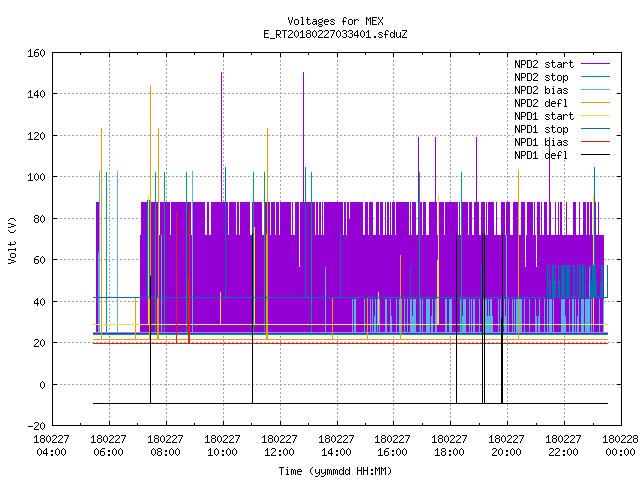Click the '180227 14:00' time tick label

pos(336,446)
